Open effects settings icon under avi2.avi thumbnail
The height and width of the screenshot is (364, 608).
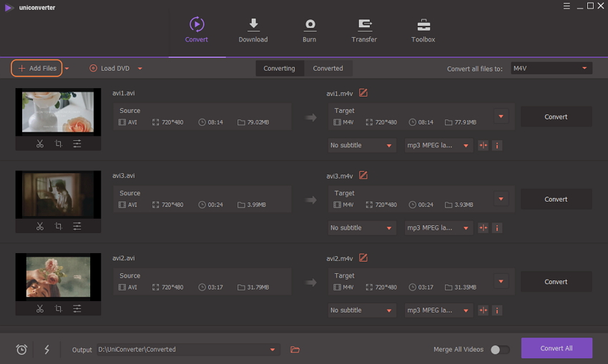pos(77,309)
